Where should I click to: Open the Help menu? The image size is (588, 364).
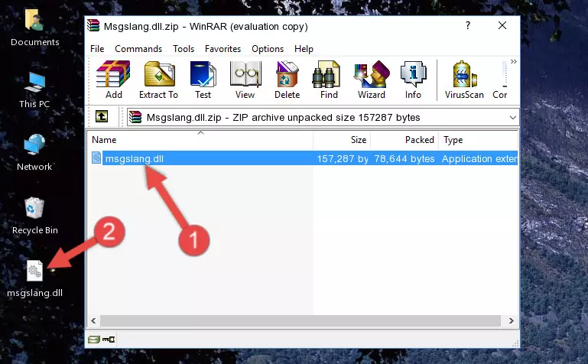tap(304, 49)
